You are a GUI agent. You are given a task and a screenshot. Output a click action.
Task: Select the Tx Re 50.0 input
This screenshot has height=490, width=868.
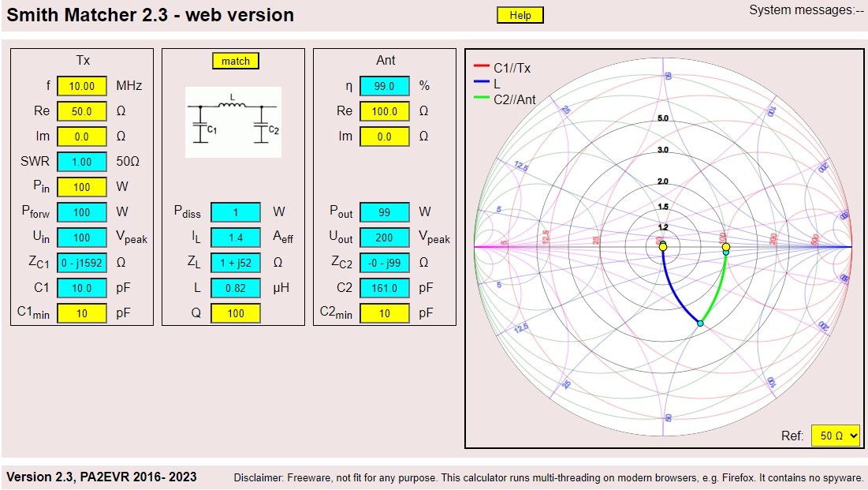(x=82, y=111)
